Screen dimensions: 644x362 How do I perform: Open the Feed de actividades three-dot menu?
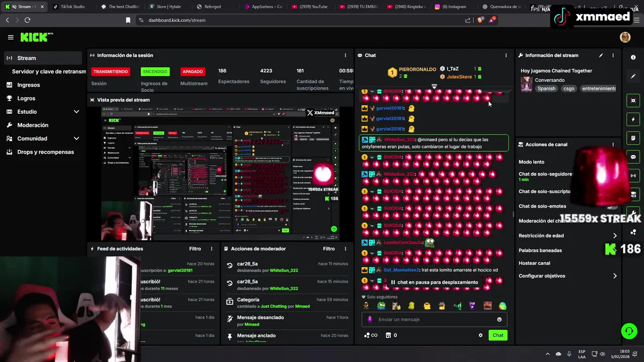[211, 249]
